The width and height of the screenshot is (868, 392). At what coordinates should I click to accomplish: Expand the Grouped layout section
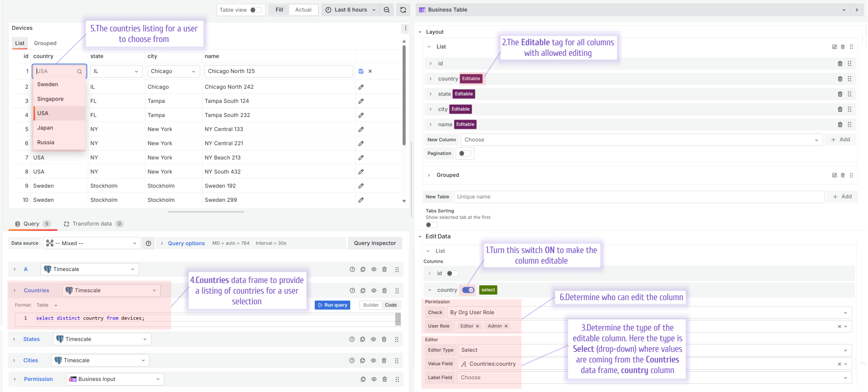pos(429,175)
